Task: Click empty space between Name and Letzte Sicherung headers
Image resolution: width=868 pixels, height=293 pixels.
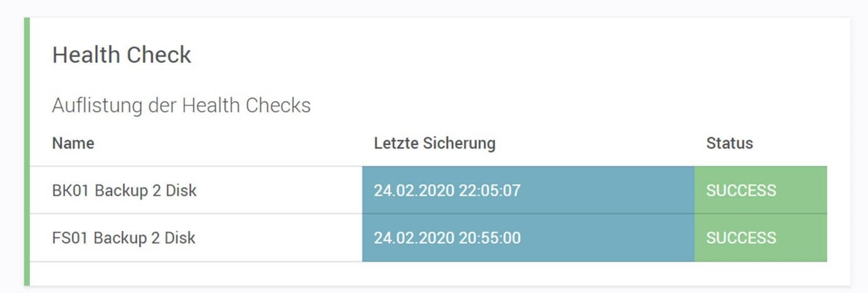Action: [232, 144]
